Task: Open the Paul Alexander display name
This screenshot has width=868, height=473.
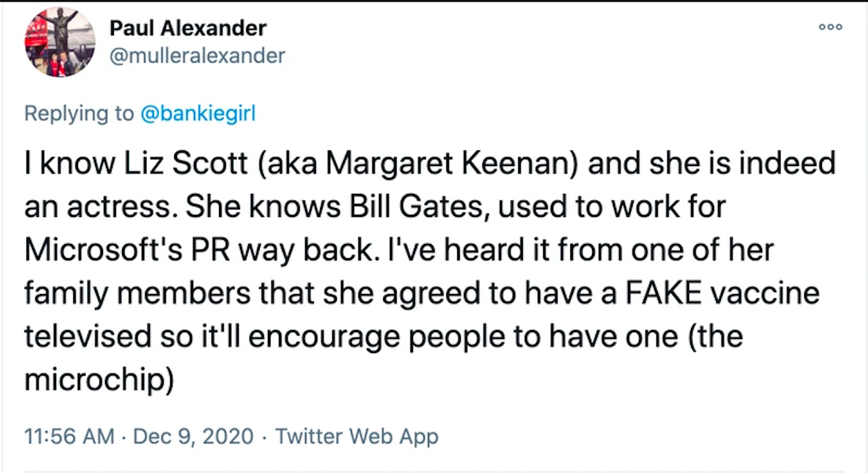Action: point(188,28)
